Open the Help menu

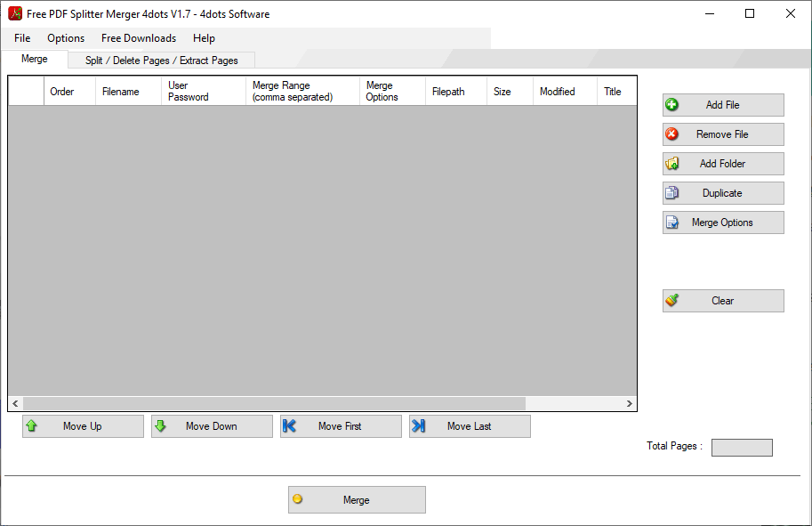(x=204, y=38)
